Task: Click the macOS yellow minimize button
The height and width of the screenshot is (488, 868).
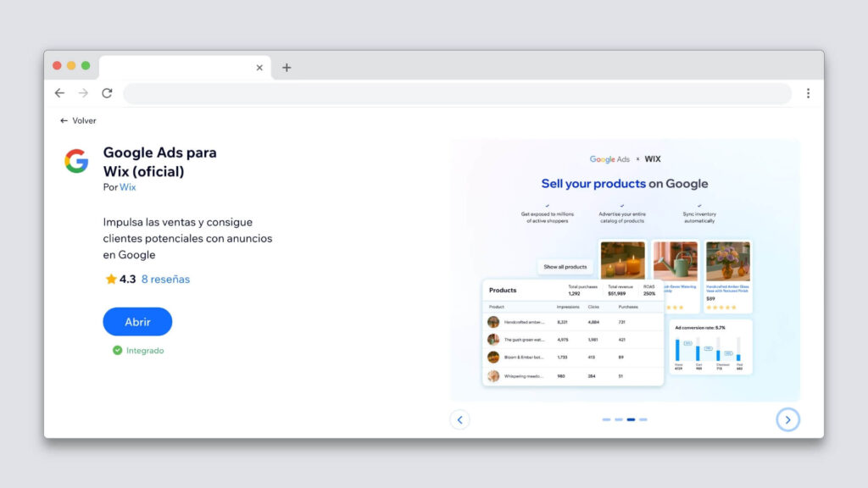Action: (x=71, y=65)
